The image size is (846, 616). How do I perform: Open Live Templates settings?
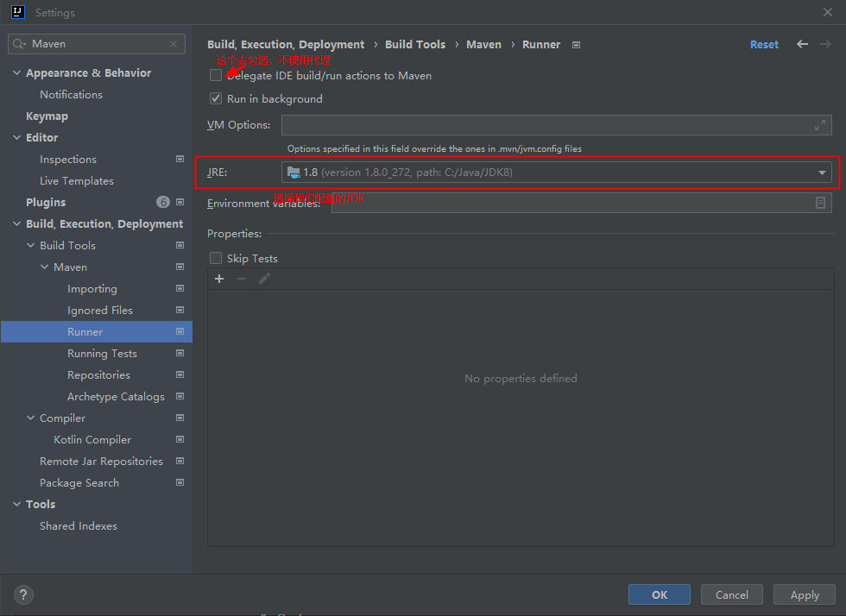[x=77, y=180]
